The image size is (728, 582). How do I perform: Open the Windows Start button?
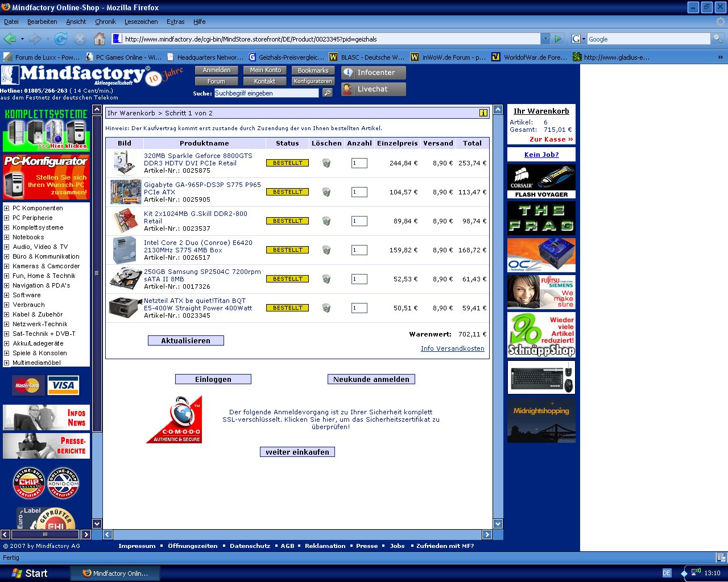[30, 573]
